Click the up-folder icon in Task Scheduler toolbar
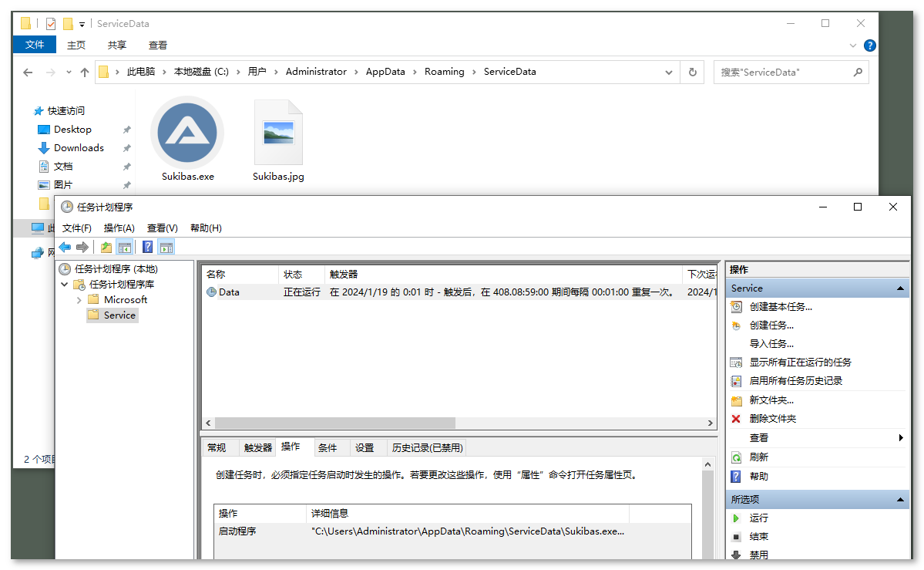 click(106, 248)
